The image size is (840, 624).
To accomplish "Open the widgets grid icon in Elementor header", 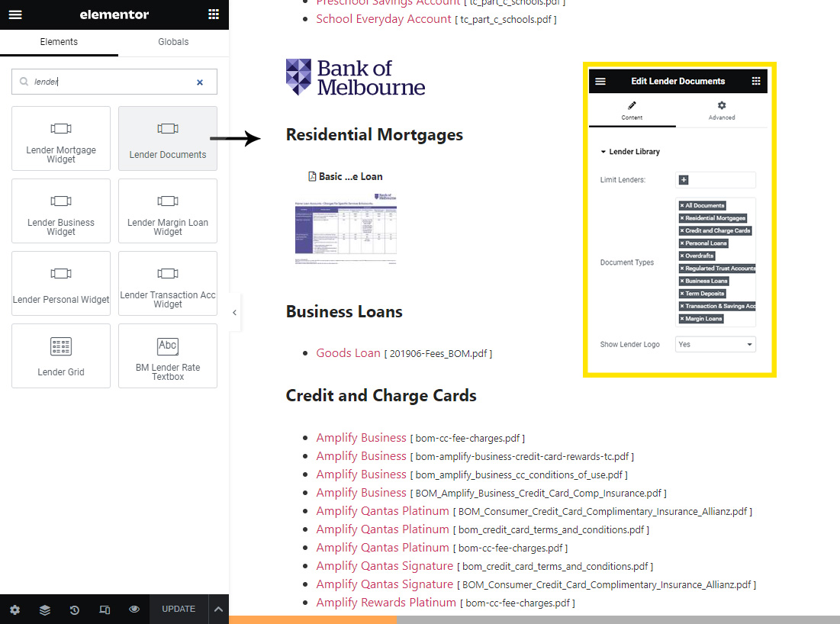I will 213,14.
